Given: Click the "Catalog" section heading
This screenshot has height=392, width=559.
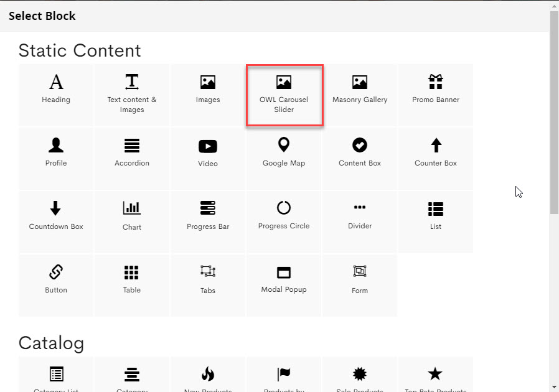Looking at the screenshot, I should coord(51,343).
